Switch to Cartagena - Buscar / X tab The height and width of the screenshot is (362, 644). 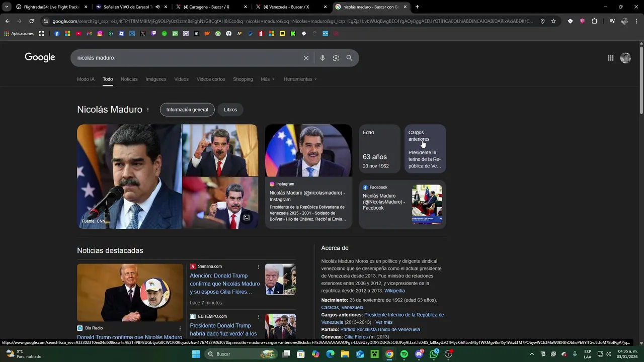point(211,7)
